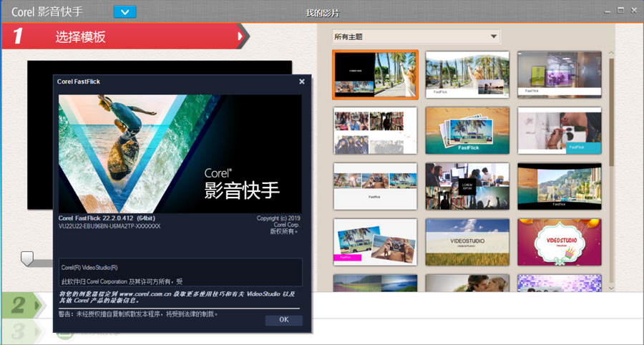Click the template list scrollbar up arrow
The height and width of the screenshot is (345, 644).
tap(610, 54)
